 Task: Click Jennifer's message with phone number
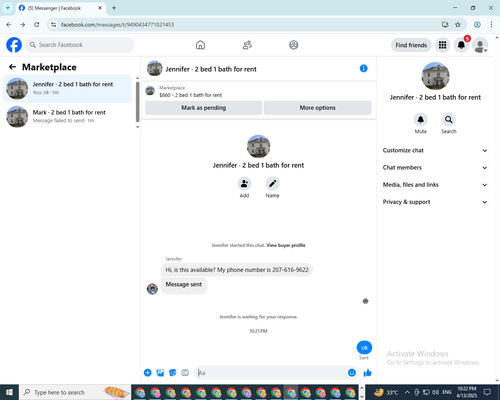pos(237,270)
